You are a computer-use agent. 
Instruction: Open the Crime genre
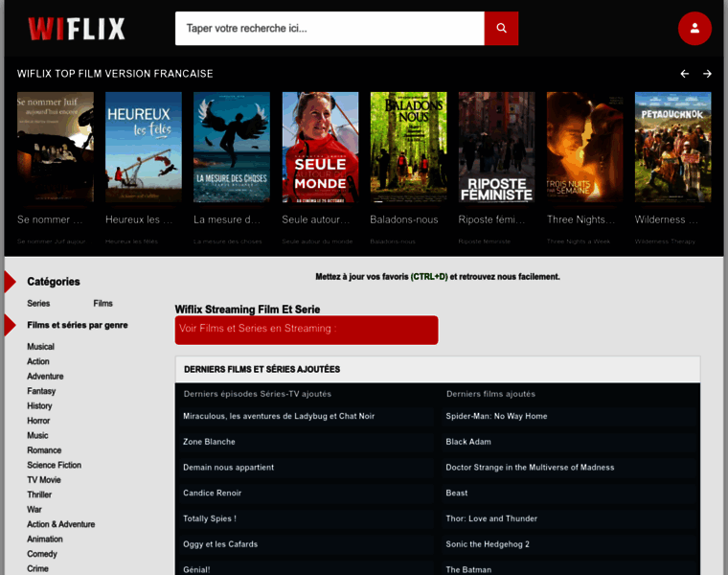coord(37,569)
